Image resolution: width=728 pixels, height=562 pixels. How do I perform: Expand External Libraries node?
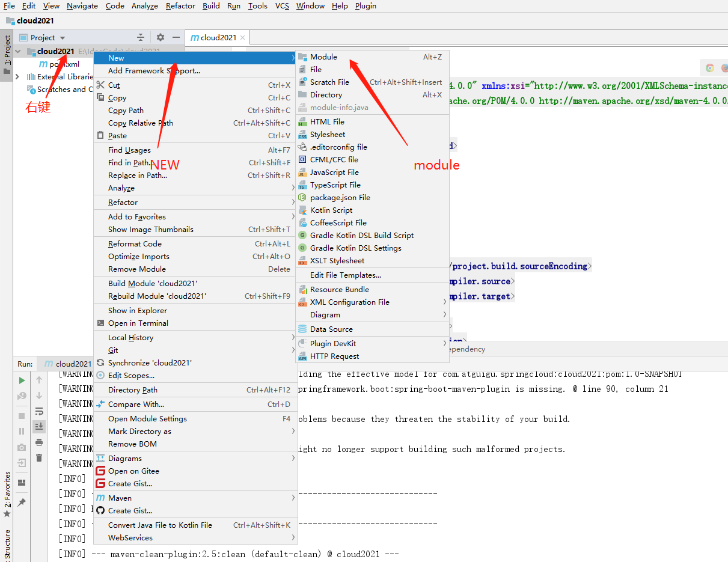point(17,76)
